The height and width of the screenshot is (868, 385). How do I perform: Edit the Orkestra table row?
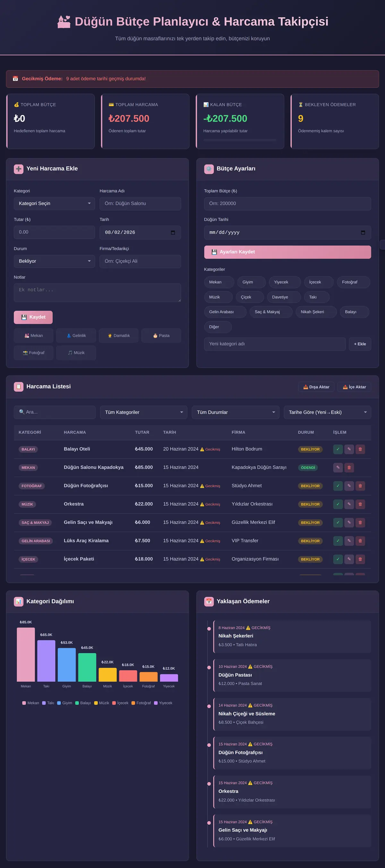coord(349,504)
